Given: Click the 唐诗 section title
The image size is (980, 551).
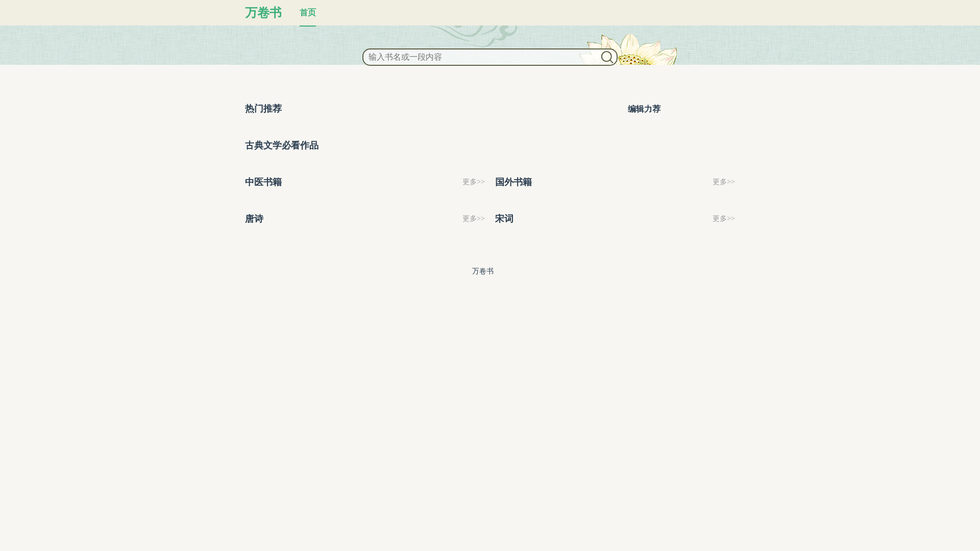Looking at the screenshot, I should [254, 219].
